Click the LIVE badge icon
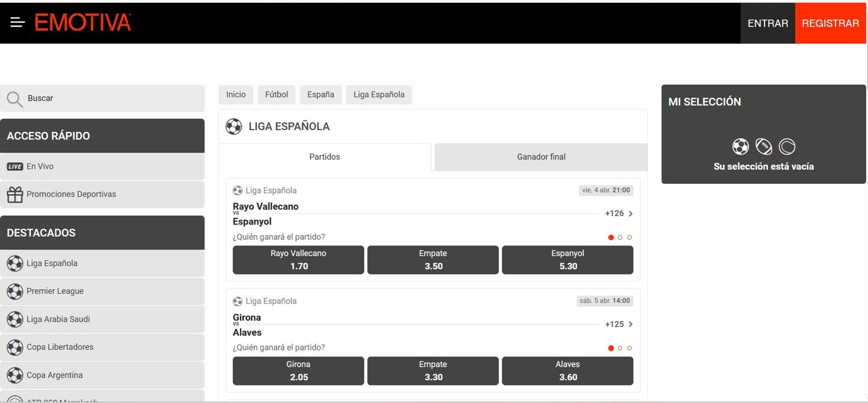 click(15, 166)
